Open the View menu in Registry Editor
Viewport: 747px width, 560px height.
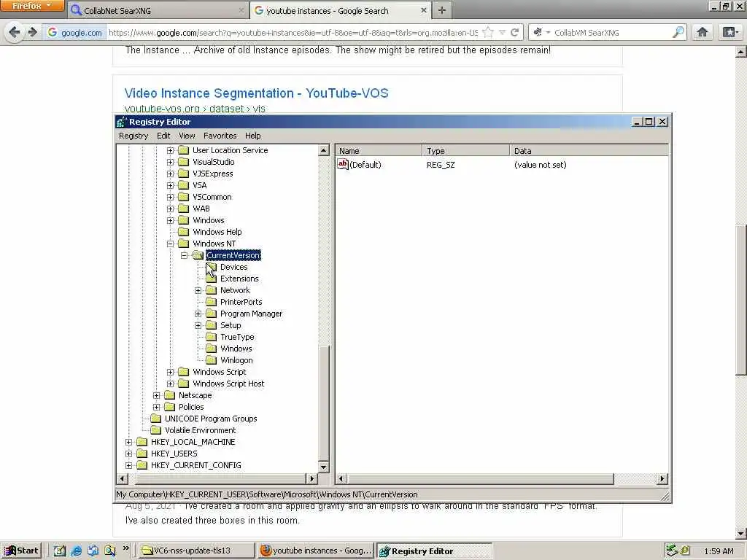pyautogui.click(x=187, y=136)
